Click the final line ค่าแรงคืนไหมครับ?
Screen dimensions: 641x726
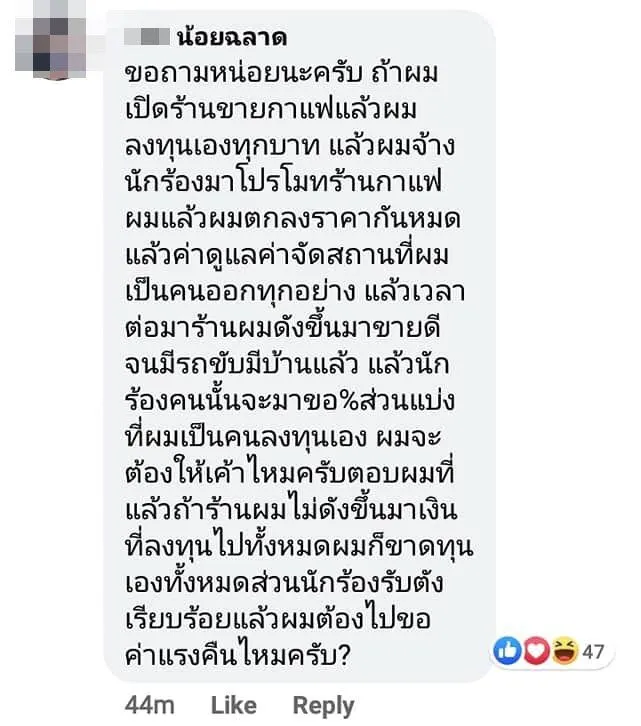237,655
